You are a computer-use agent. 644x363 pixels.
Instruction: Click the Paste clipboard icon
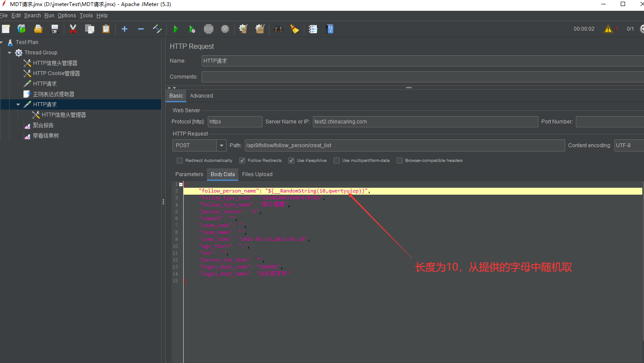tap(106, 29)
